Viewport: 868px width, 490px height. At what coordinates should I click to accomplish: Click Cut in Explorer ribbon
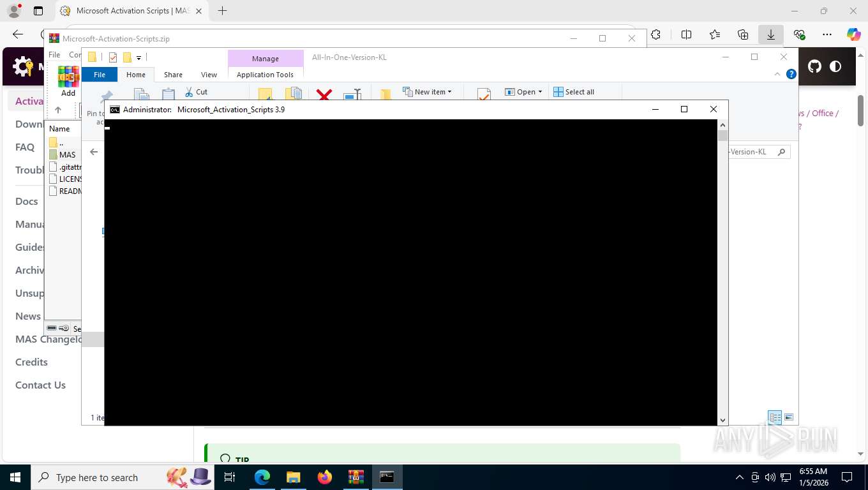point(197,92)
